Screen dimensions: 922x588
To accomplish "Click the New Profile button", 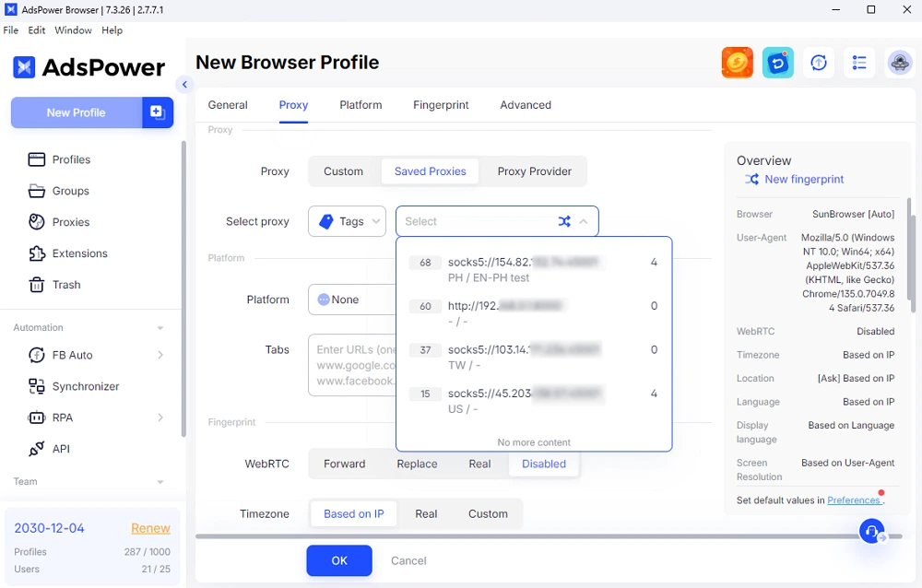I will 77,112.
